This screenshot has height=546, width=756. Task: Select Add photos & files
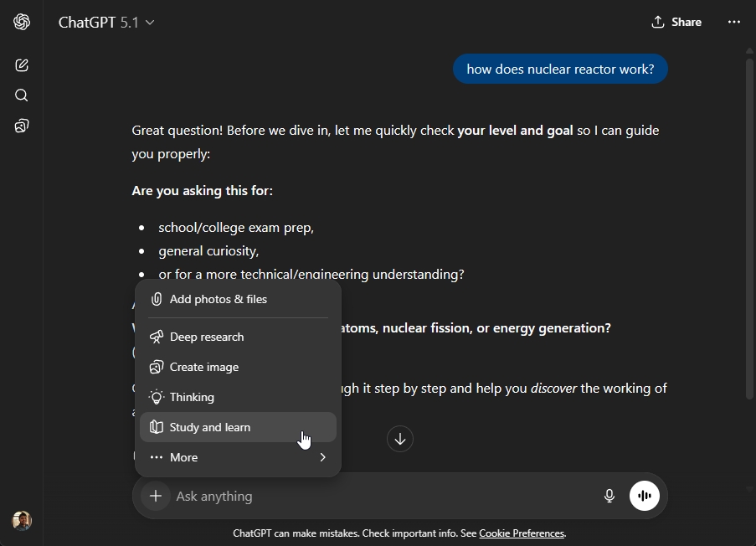pyautogui.click(x=219, y=299)
